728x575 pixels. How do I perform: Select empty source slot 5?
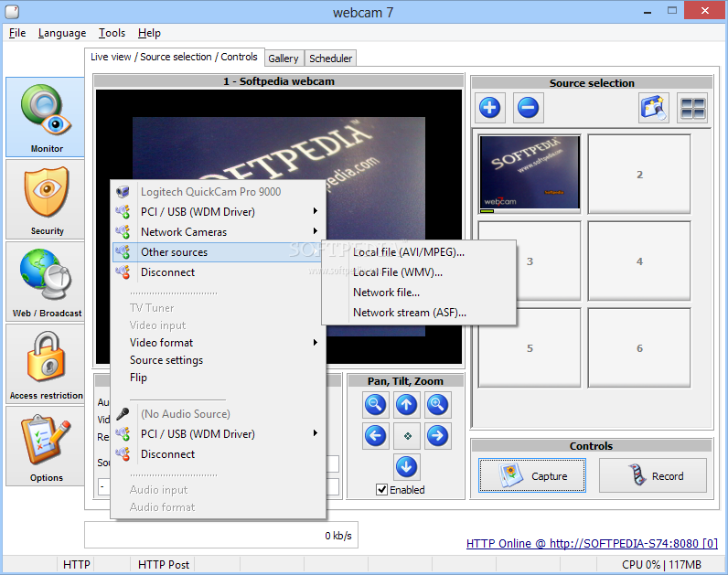[530, 347]
